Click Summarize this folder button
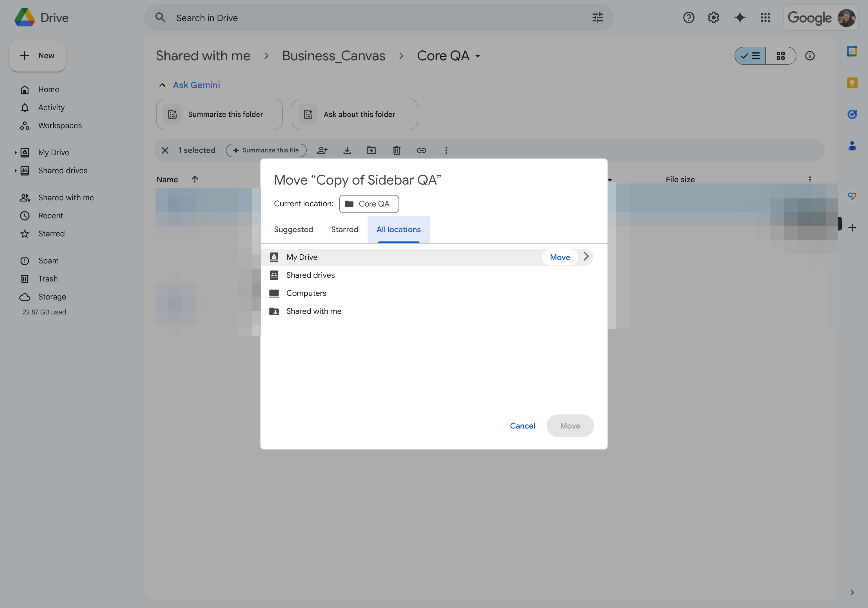Viewport: 868px width, 608px height. coord(219,115)
